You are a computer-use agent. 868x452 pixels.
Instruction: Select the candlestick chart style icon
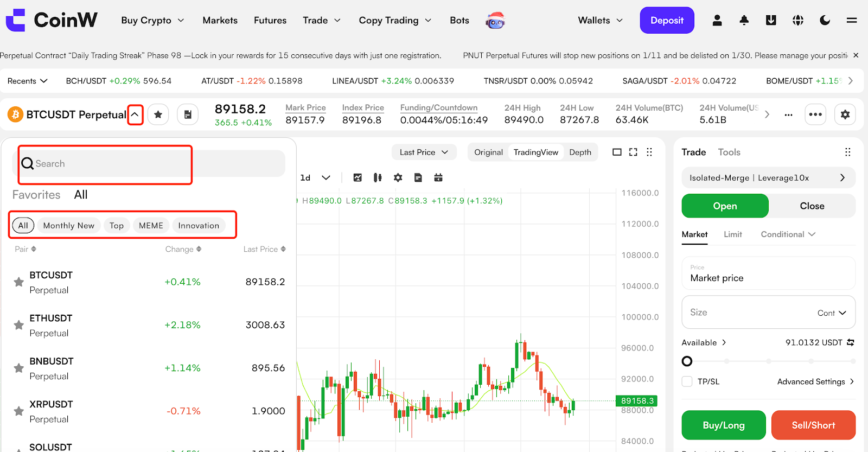click(x=378, y=177)
